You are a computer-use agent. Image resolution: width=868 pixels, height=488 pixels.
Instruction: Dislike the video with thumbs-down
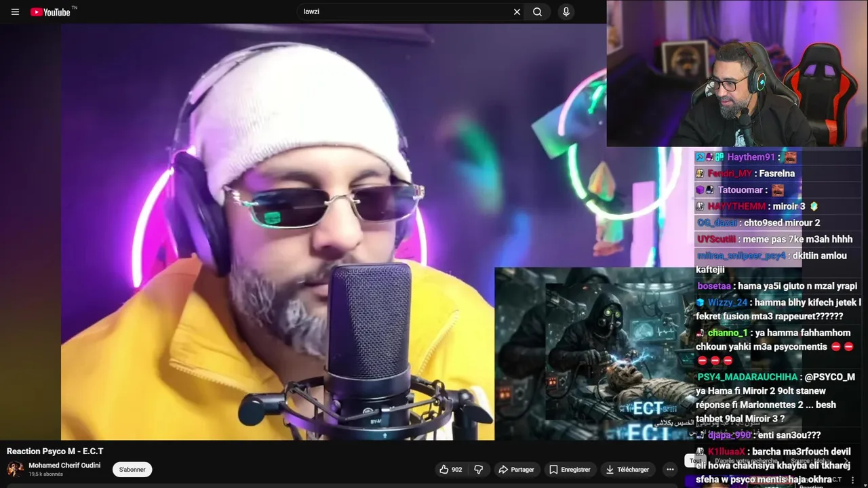click(478, 469)
